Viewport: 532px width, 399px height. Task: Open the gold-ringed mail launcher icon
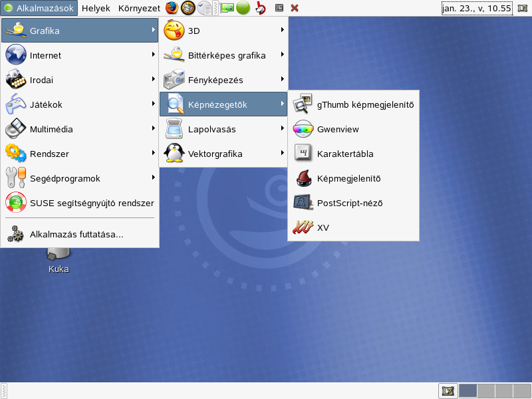188,8
